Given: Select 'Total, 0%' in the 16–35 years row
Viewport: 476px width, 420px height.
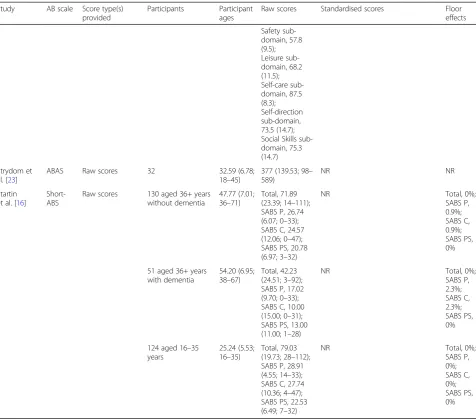Looking at the screenshot, I should pyautogui.click(x=460, y=348).
